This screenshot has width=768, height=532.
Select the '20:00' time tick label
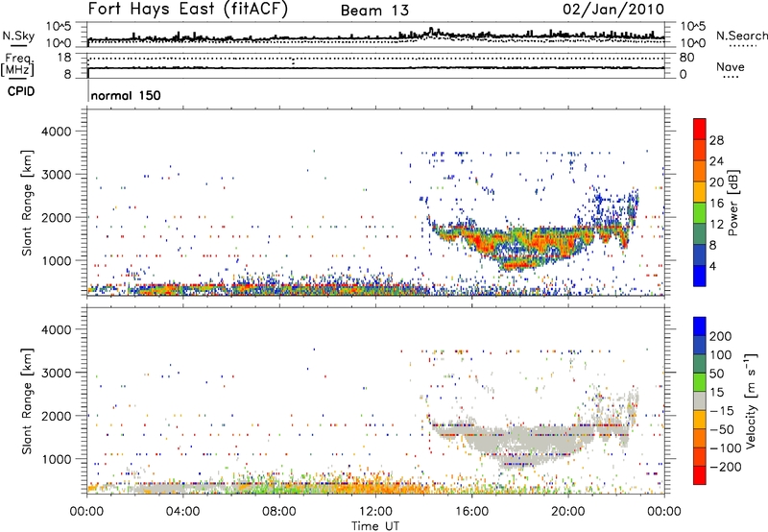pos(568,512)
